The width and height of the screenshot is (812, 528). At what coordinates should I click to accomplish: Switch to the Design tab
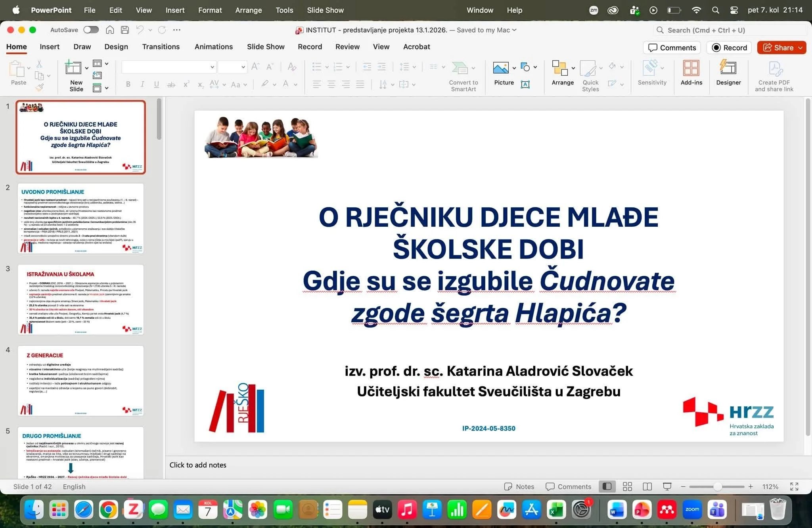pyautogui.click(x=116, y=47)
